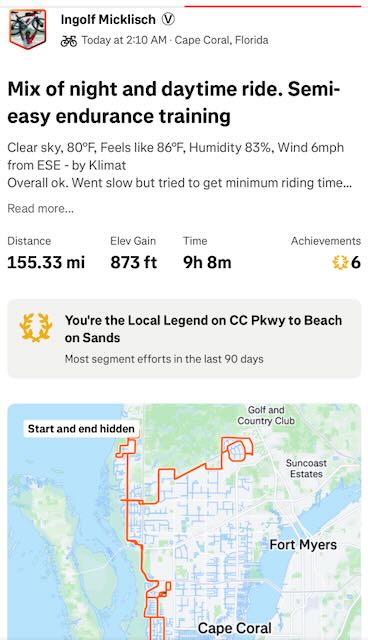View the 873 ft elevation gain stat
368x640 pixels.
133,262
